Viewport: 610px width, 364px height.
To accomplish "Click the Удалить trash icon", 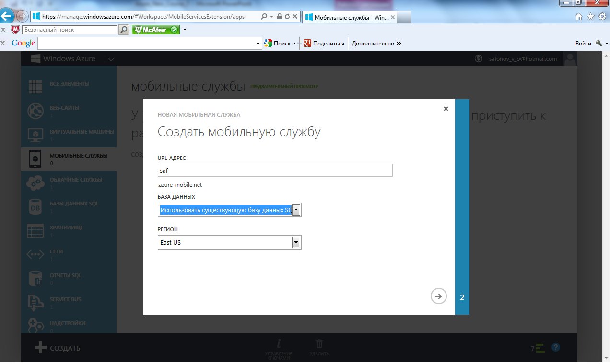I will click(x=319, y=343).
